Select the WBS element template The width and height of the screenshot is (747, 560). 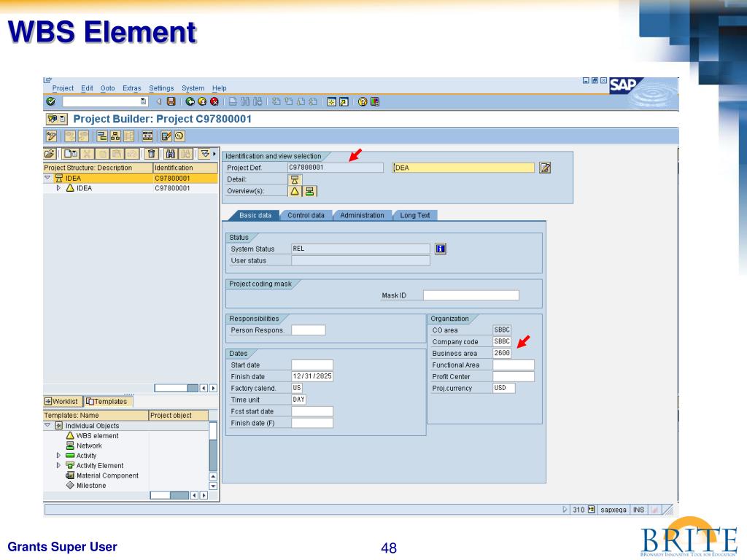pyautogui.click(x=97, y=436)
